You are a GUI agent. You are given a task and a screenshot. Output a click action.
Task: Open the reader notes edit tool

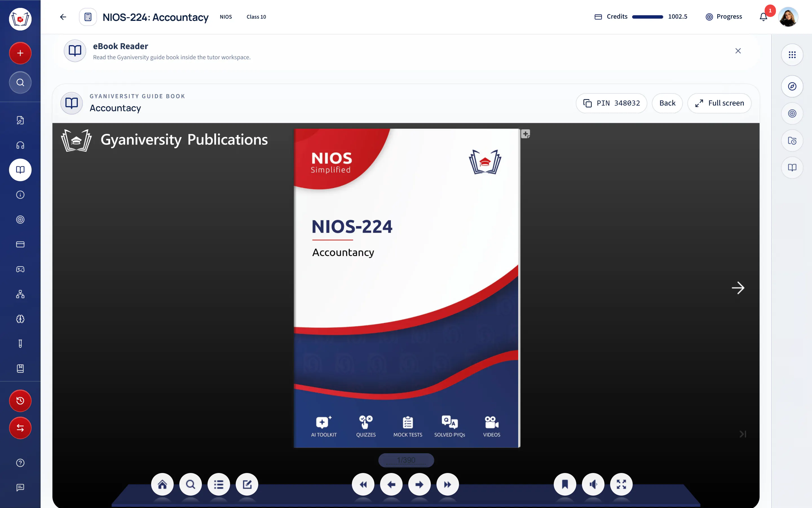(247, 485)
